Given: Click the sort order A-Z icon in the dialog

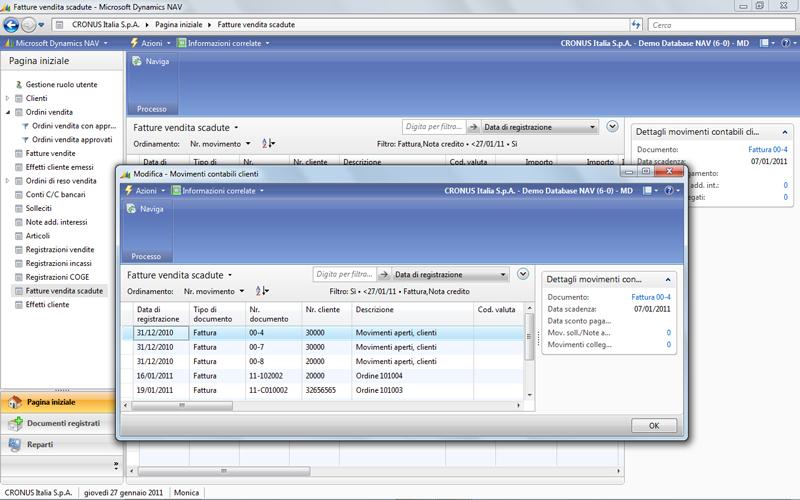Looking at the screenshot, I should tap(263, 291).
